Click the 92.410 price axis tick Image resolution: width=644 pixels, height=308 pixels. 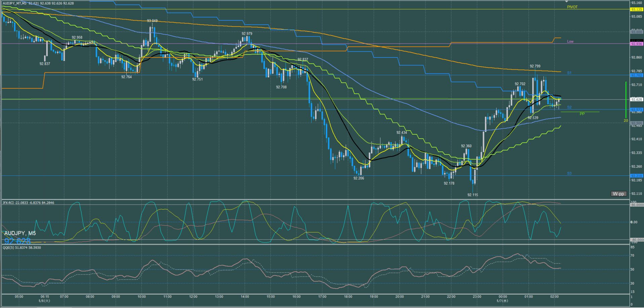[637, 139]
